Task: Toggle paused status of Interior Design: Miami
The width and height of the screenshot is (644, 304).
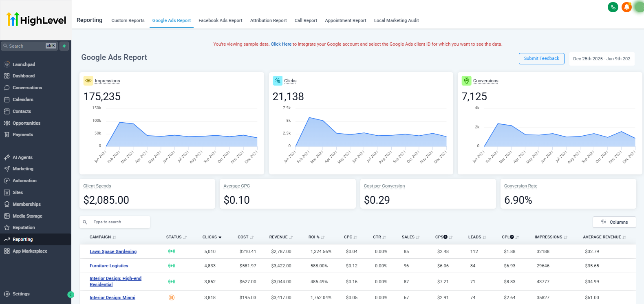Action: coord(172,297)
